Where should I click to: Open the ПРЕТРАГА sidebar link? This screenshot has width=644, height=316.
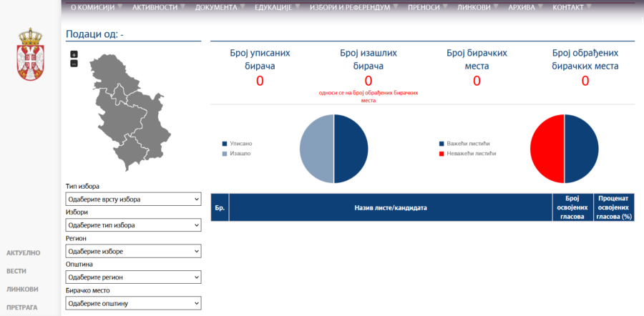click(22, 308)
